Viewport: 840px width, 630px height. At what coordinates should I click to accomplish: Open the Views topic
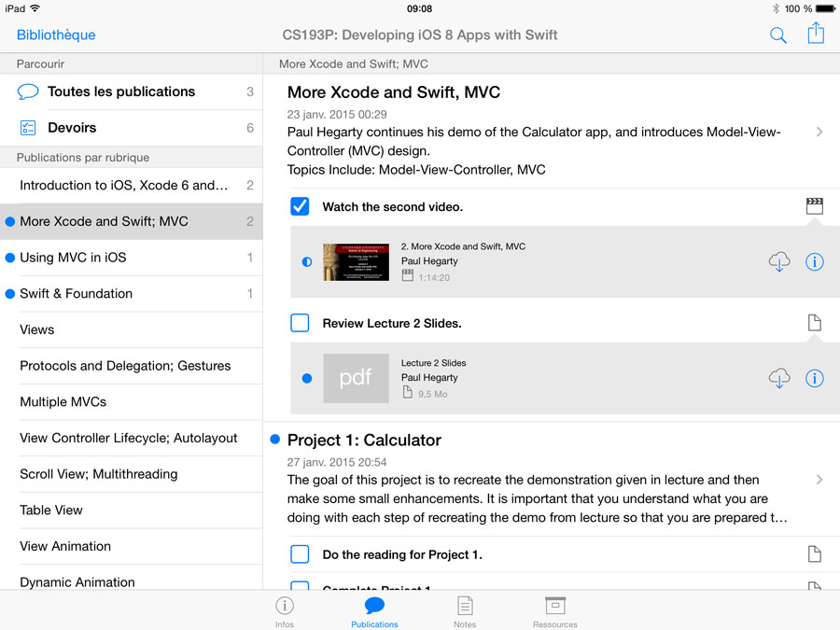click(x=132, y=329)
